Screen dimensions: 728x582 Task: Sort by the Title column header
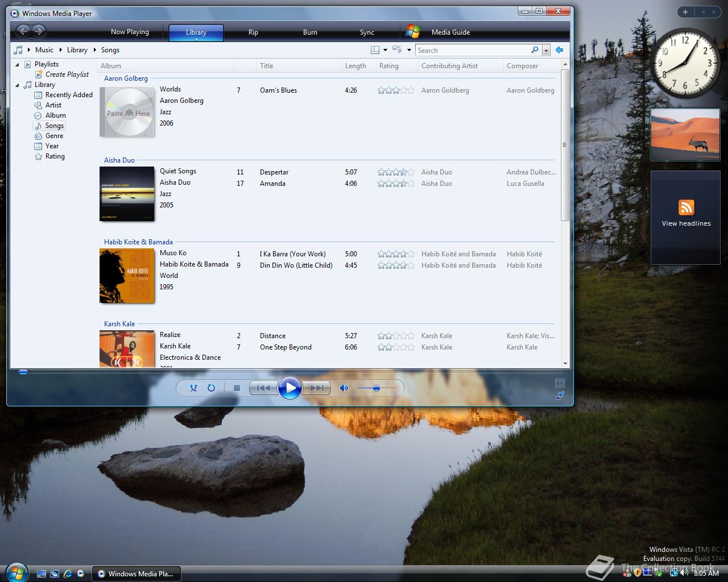(x=299, y=66)
